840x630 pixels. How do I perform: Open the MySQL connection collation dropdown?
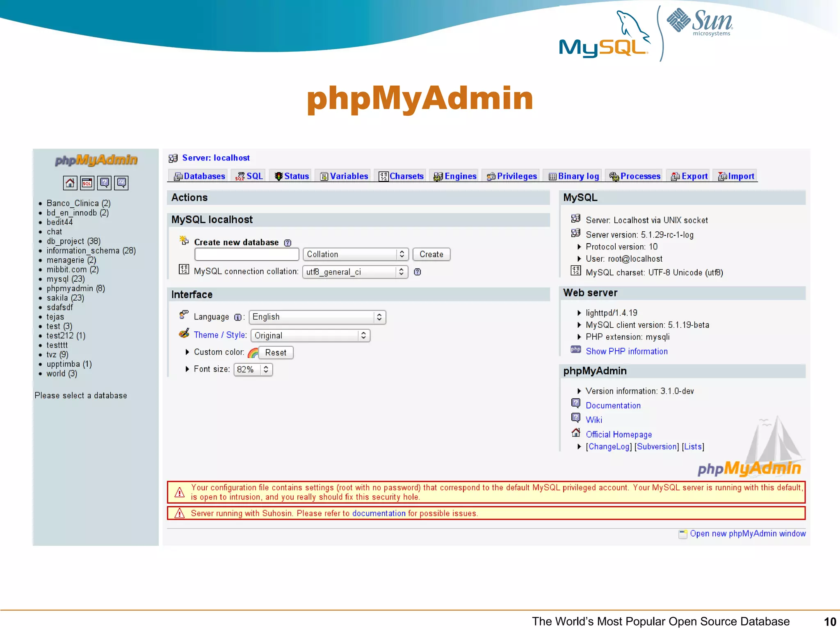coord(355,272)
